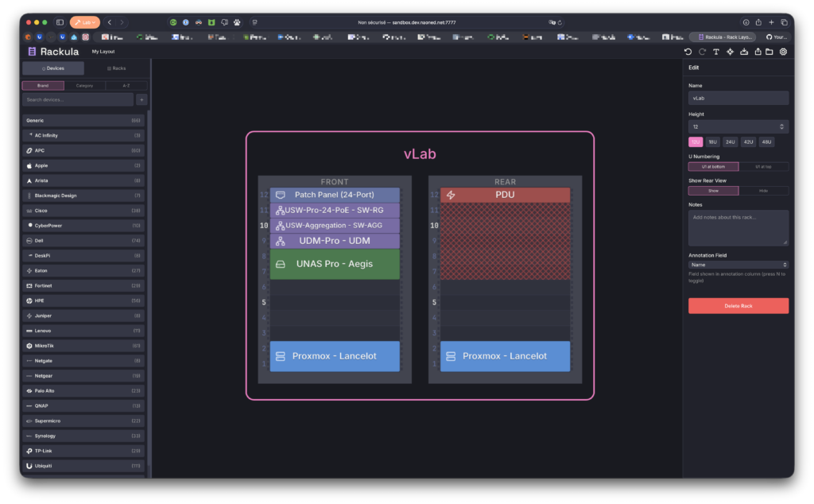Click the Height stepper arrows
Viewport: 814px width, 504px height.
coord(782,126)
